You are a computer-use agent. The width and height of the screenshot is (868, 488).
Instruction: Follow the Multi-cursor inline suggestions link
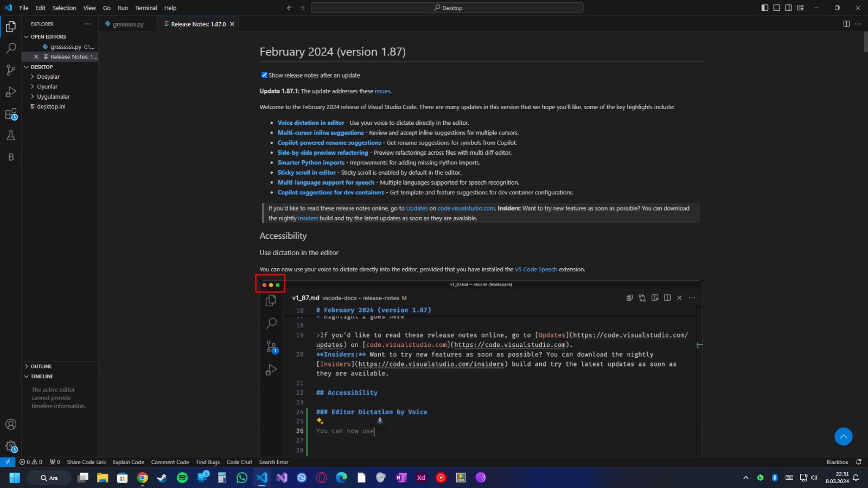point(321,132)
